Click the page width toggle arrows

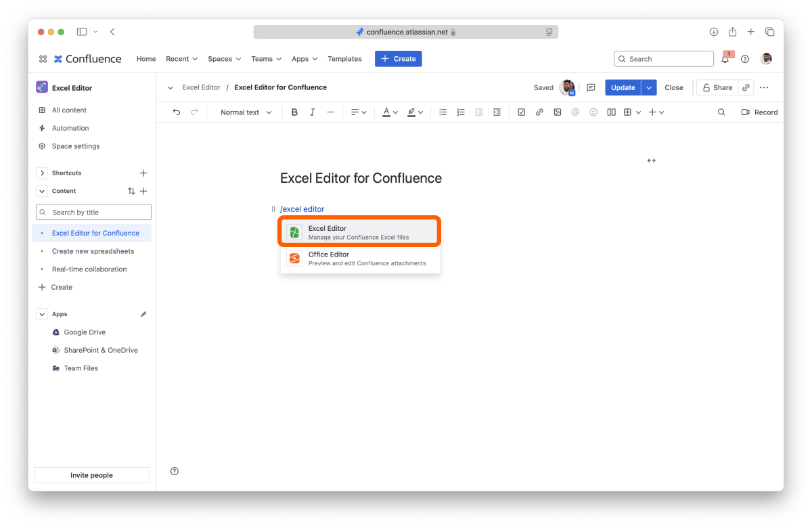[x=651, y=160]
